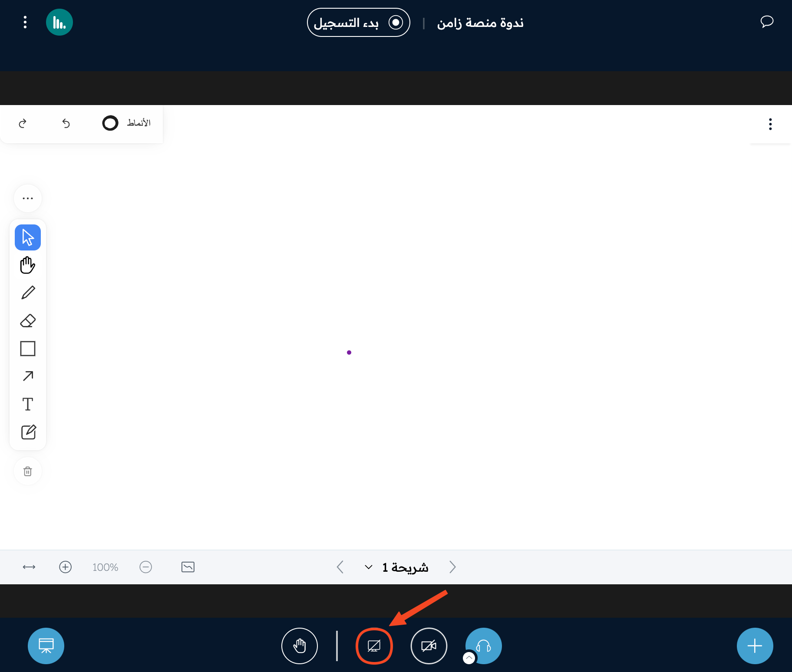Image resolution: width=792 pixels, height=672 pixels.
Task: Open the user list teal avatar
Action: click(59, 22)
